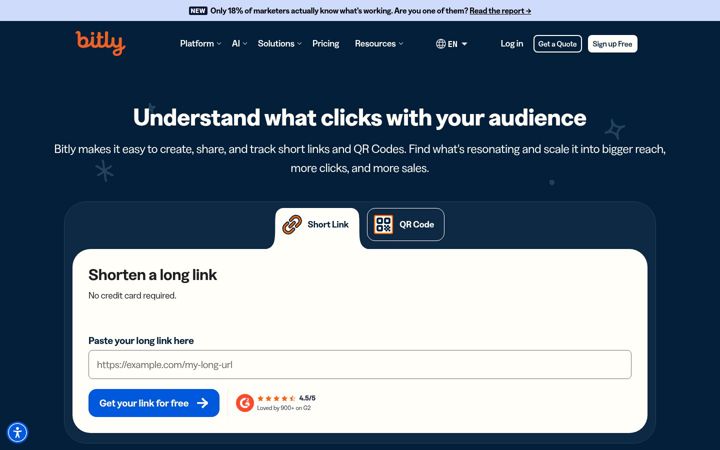
Task: Click the chain link icon on Short Link tab
Action: (x=292, y=225)
